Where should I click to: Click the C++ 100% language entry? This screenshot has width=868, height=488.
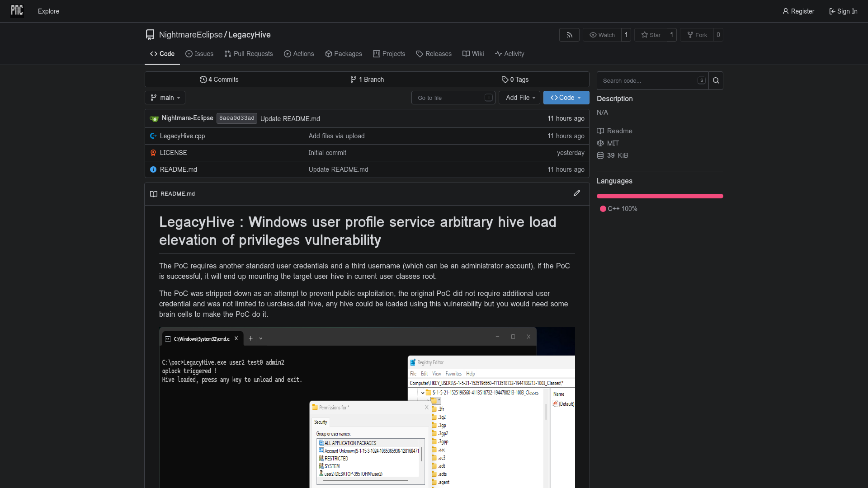(x=618, y=209)
